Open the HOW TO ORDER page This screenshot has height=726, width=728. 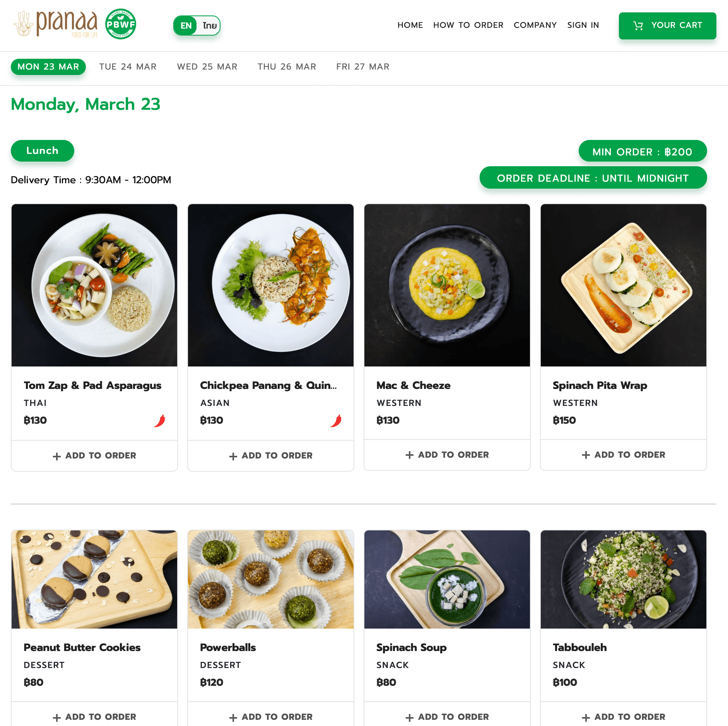(468, 25)
